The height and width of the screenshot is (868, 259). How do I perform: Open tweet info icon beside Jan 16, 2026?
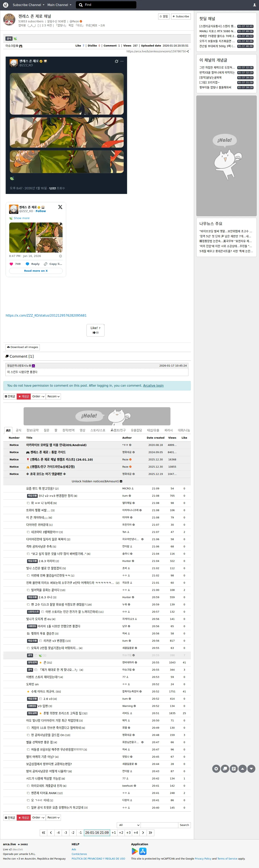[61, 256]
